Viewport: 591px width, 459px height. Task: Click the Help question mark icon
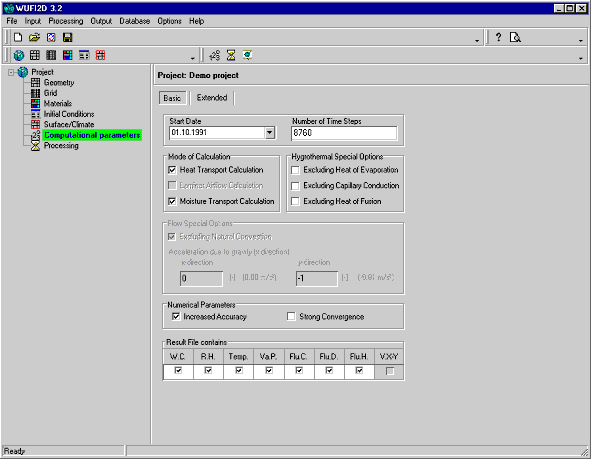pyautogui.click(x=498, y=37)
